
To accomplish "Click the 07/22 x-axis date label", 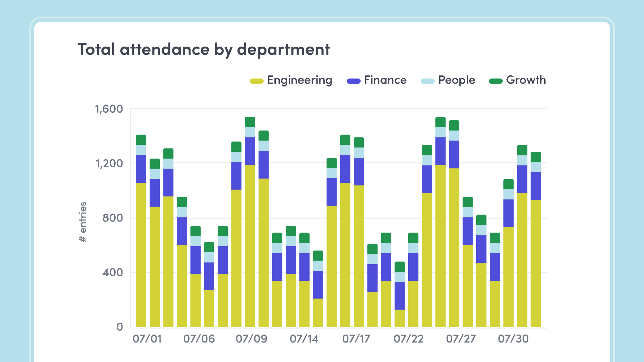I will (409, 339).
